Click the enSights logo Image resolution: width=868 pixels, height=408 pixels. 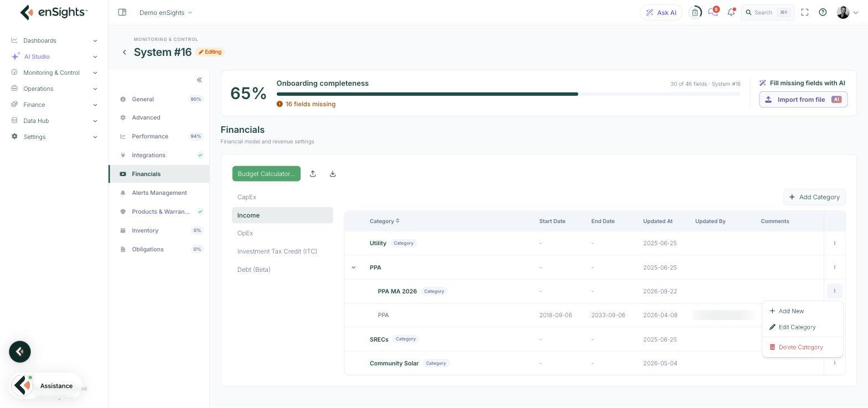click(x=54, y=12)
